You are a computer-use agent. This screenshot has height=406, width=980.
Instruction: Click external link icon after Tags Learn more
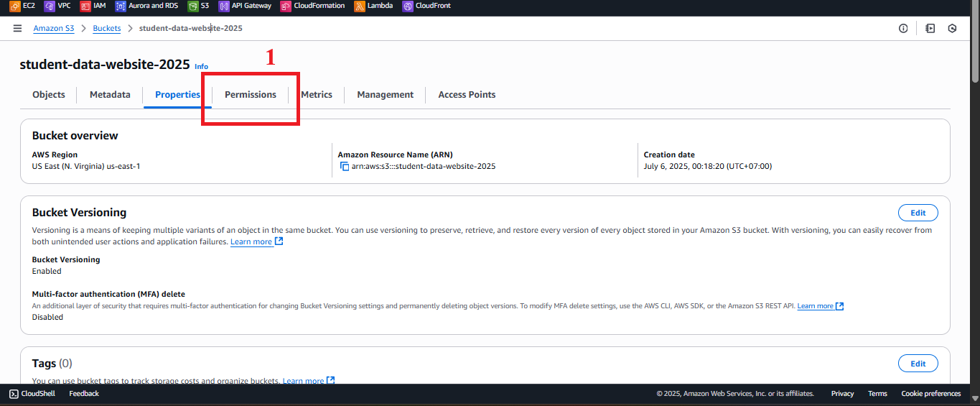(x=331, y=380)
